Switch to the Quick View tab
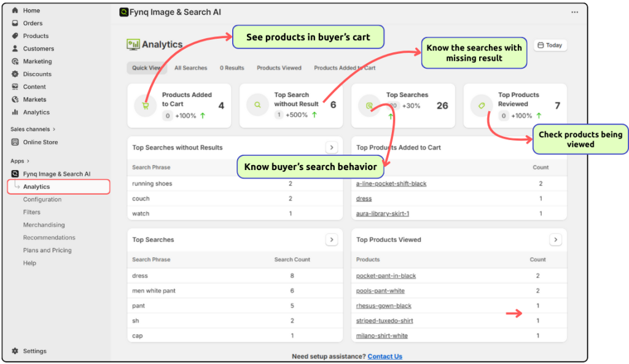629x364 pixels. click(146, 68)
